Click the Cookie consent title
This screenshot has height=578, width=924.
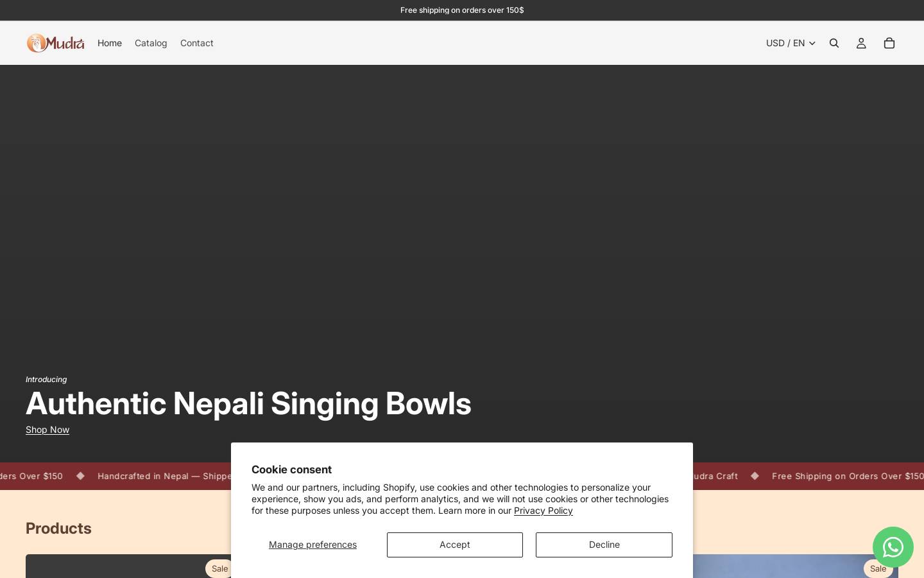coord(291,469)
